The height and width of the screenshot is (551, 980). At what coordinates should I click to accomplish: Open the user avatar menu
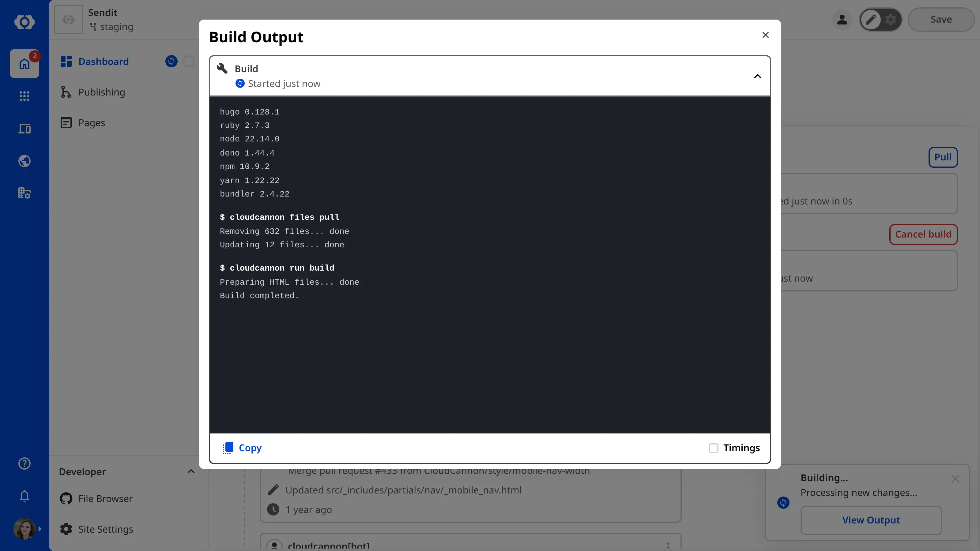(x=25, y=529)
